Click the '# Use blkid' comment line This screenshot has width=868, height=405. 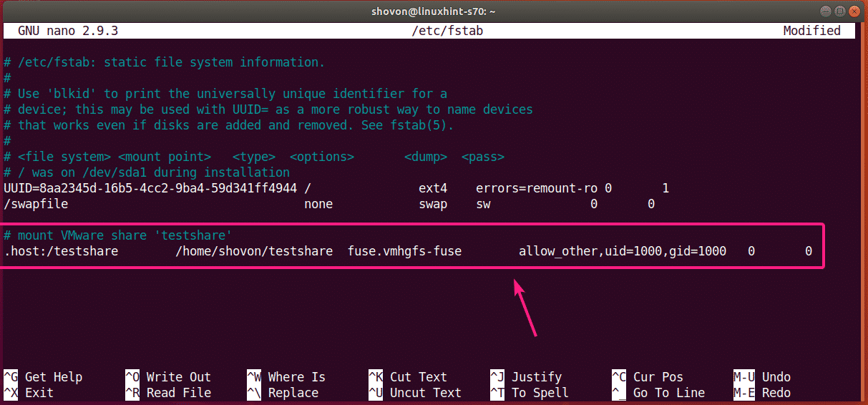click(x=225, y=94)
